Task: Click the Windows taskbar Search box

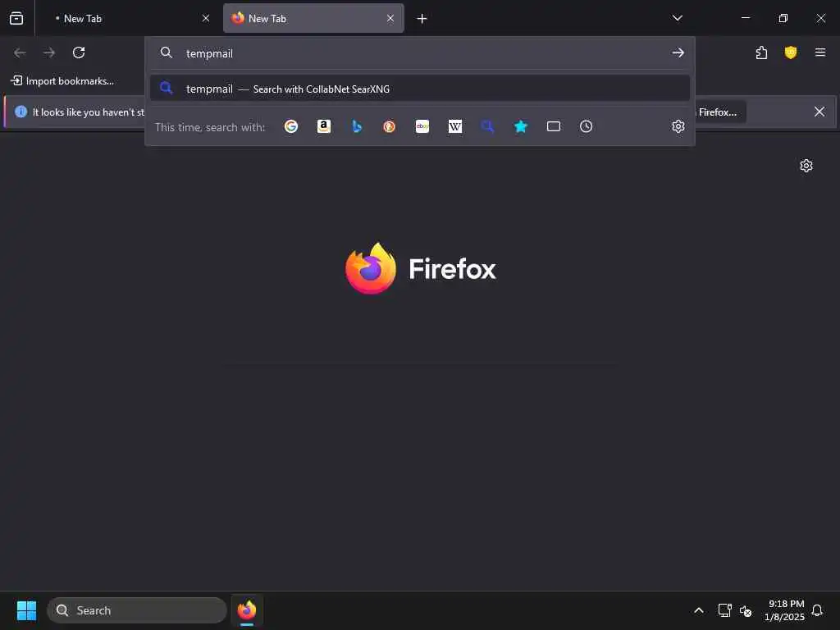Action: pyautogui.click(x=137, y=610)
